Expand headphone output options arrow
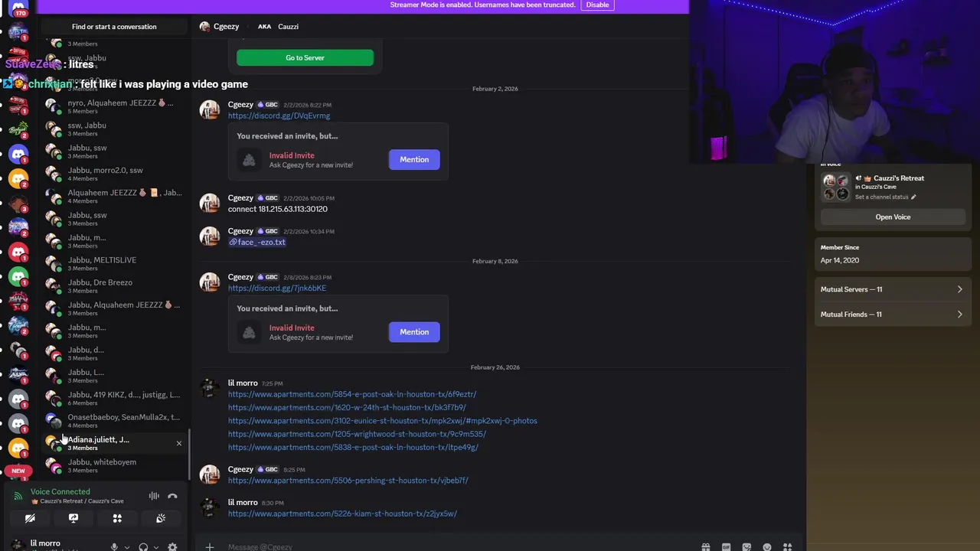The width and height of the screenshot is (980, 551). coord(155,547)
